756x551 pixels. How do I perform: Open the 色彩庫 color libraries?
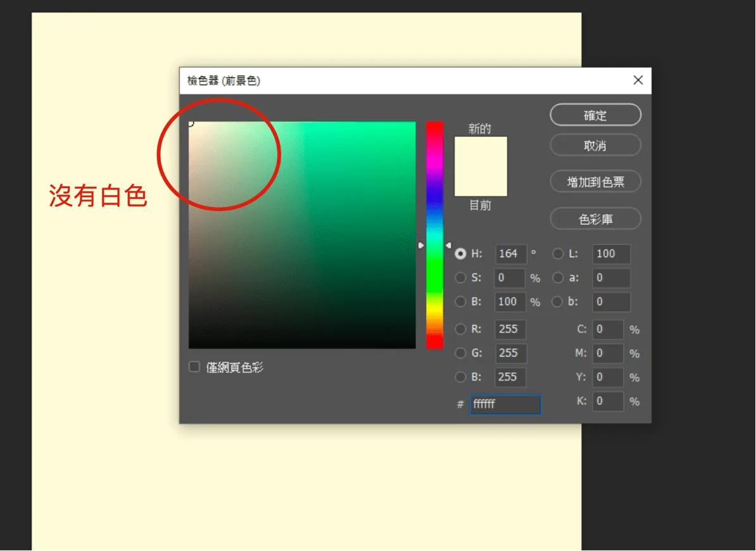point(595,219)
